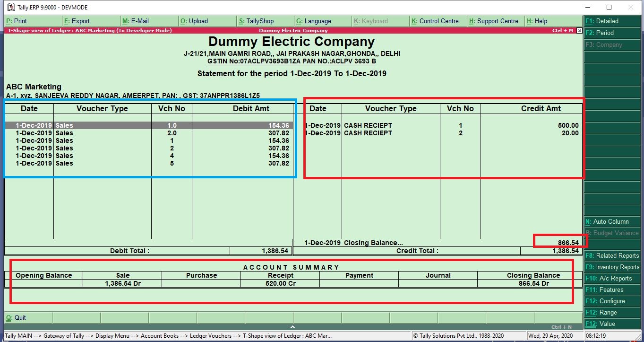This screenshot has height=342, width=644.
Task: Click the Ctrl + M label in title strip
Action: (562, 30)
